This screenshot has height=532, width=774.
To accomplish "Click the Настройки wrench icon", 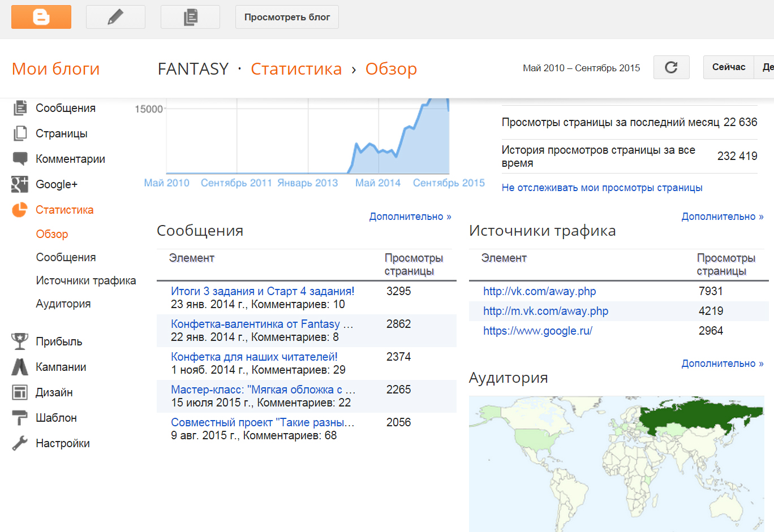I will pyautogui.click(x=20, y=443).
